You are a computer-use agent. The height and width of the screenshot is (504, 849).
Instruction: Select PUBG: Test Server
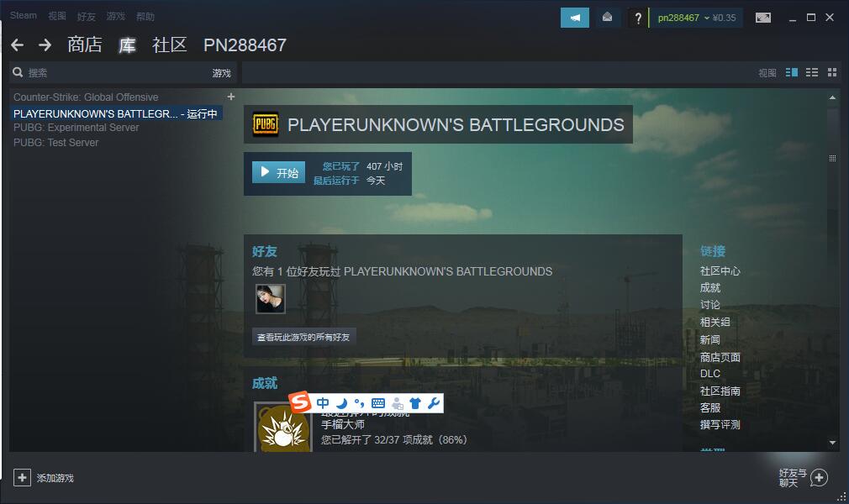55,143
